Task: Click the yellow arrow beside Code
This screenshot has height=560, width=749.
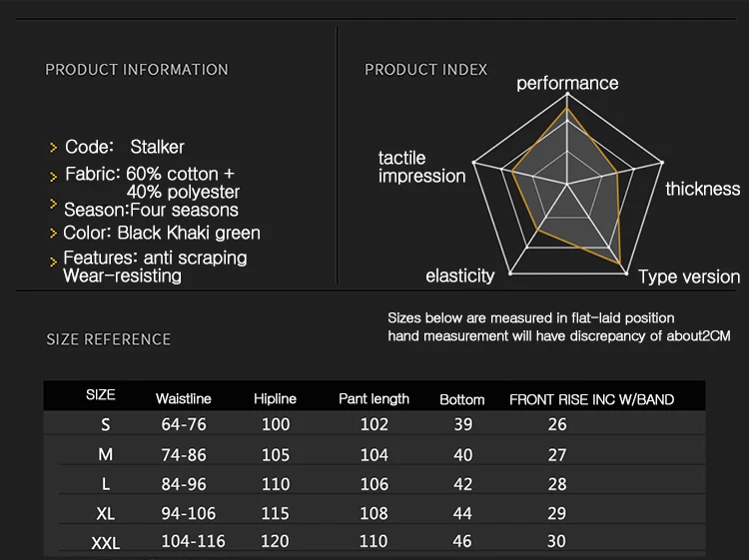Action: (54, 148)
